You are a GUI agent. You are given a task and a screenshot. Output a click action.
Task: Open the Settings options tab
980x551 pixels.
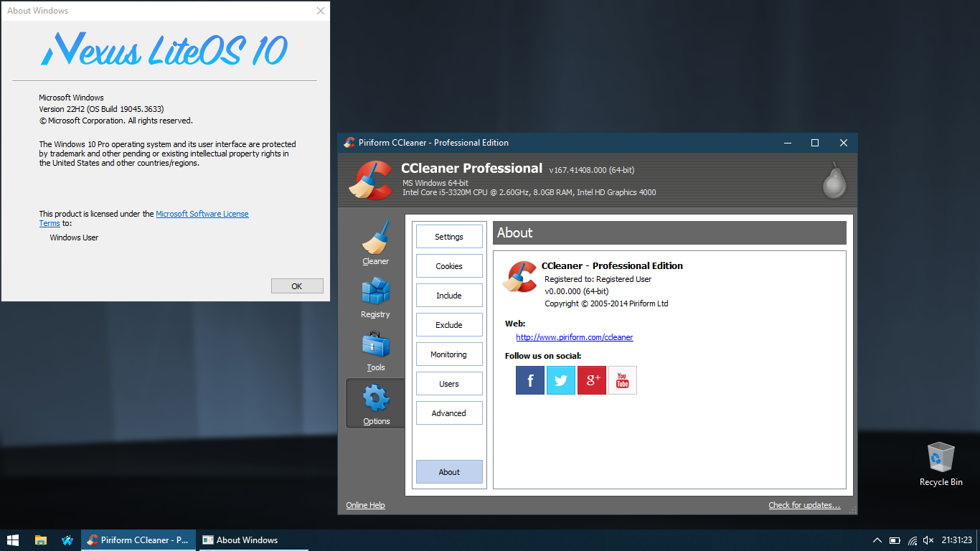(449, 237)
